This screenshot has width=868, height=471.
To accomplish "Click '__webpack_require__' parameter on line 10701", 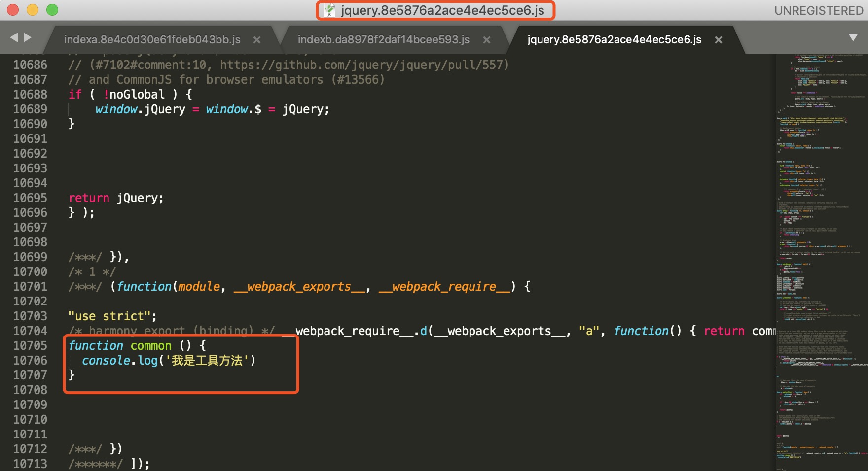I will [x=444, y=286].
